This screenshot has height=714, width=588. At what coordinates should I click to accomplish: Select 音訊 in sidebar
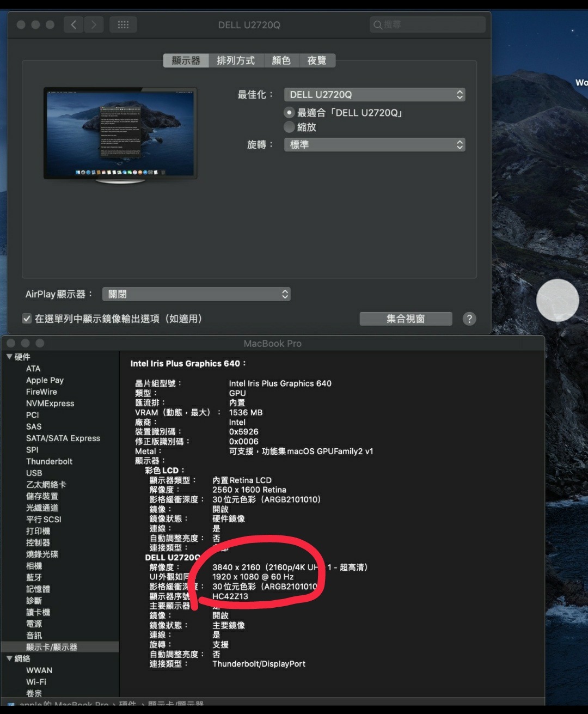[34, 636]
